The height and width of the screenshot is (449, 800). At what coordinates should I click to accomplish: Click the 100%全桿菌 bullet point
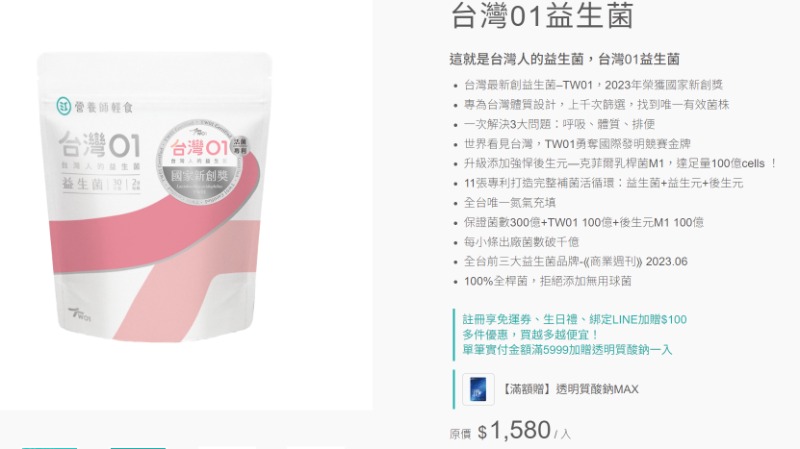[547, 281]
